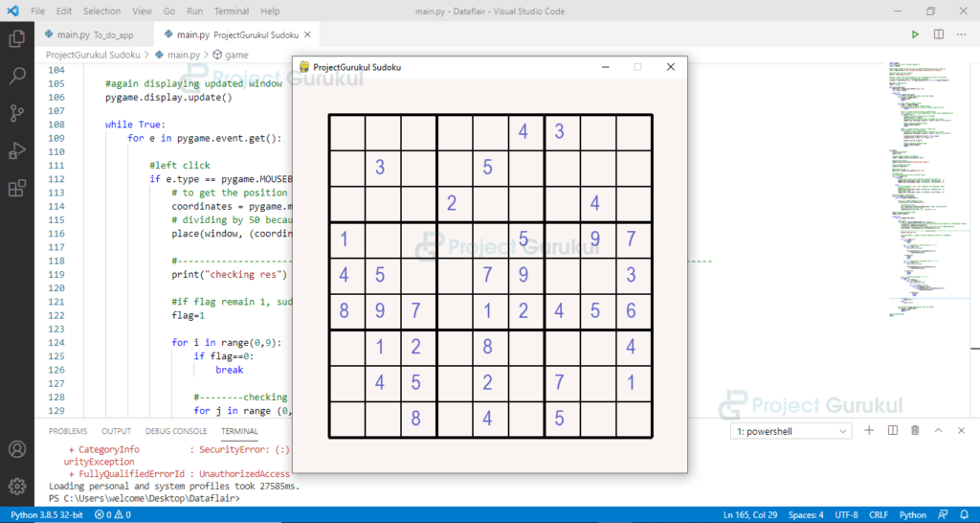Open the Terminal menu
Screen dimensions: 980x523
[232, 11]
